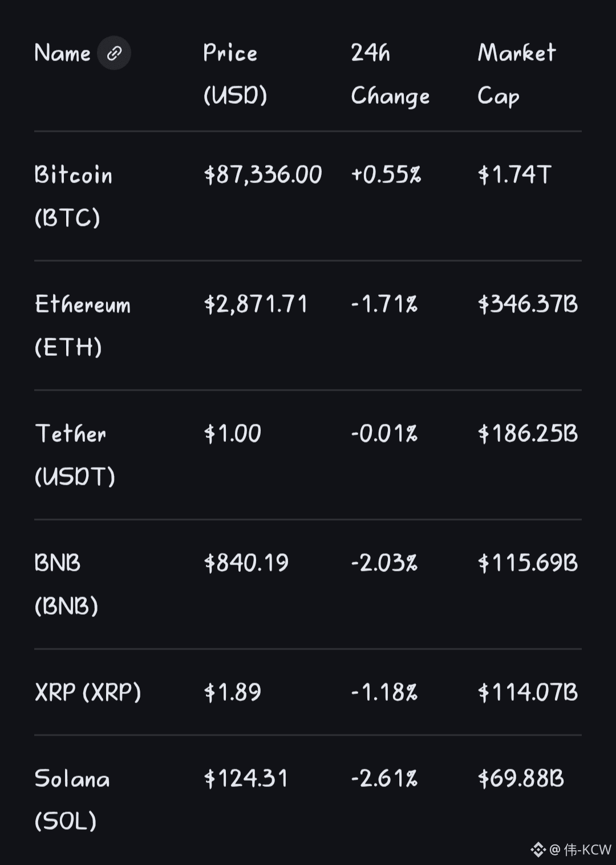This screenshot has width=616, height=865.
Task: Click the 24h Change column header
Action: click(x=390, y=74)
